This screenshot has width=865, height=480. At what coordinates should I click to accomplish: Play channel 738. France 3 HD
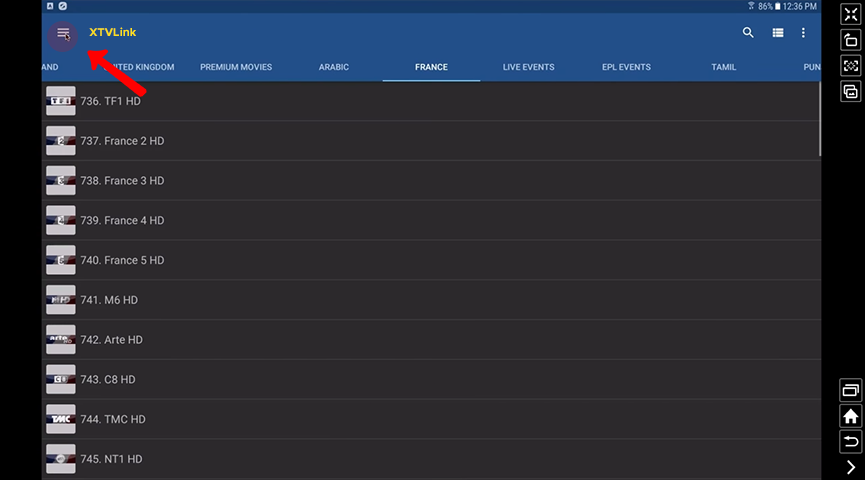[x=431, y=180]
